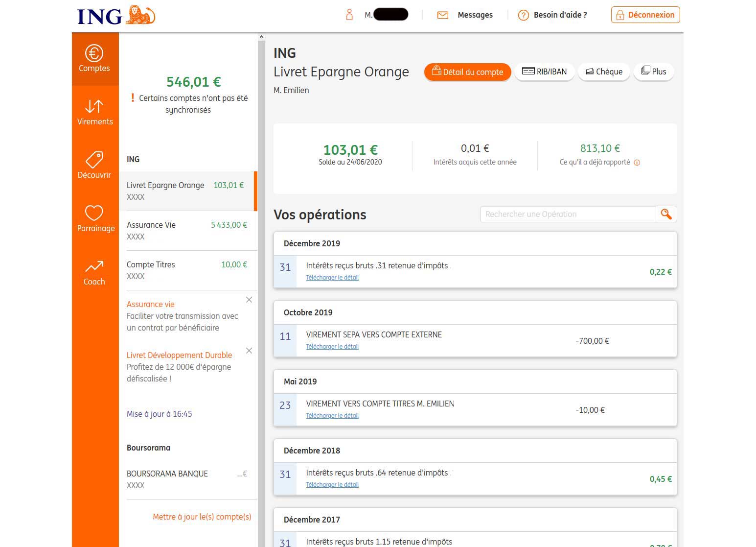Image resolution: width=756 pixels, height=547 pixels.
Task: Go to Virements with the arrows icon
Action: (x=94, y=106)
